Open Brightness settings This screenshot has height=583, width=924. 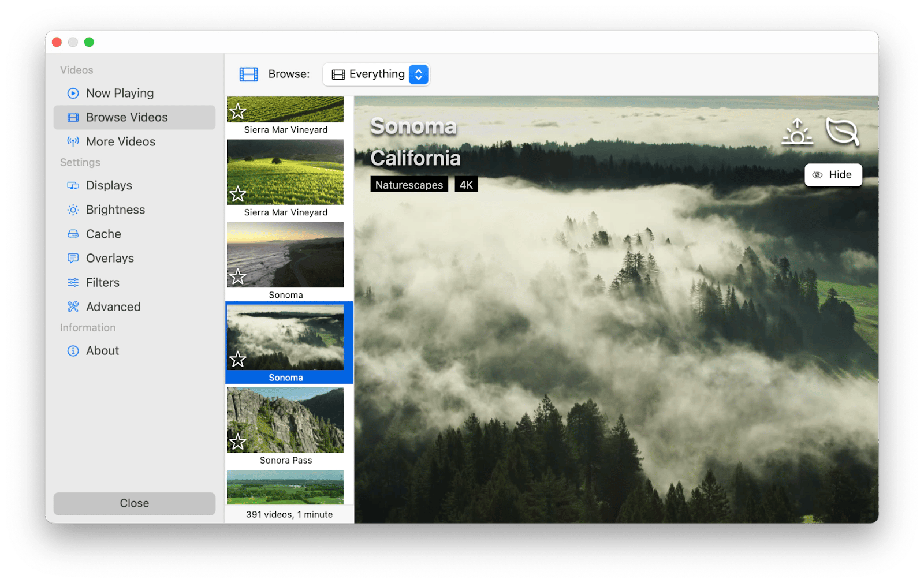tap(134, 210)
